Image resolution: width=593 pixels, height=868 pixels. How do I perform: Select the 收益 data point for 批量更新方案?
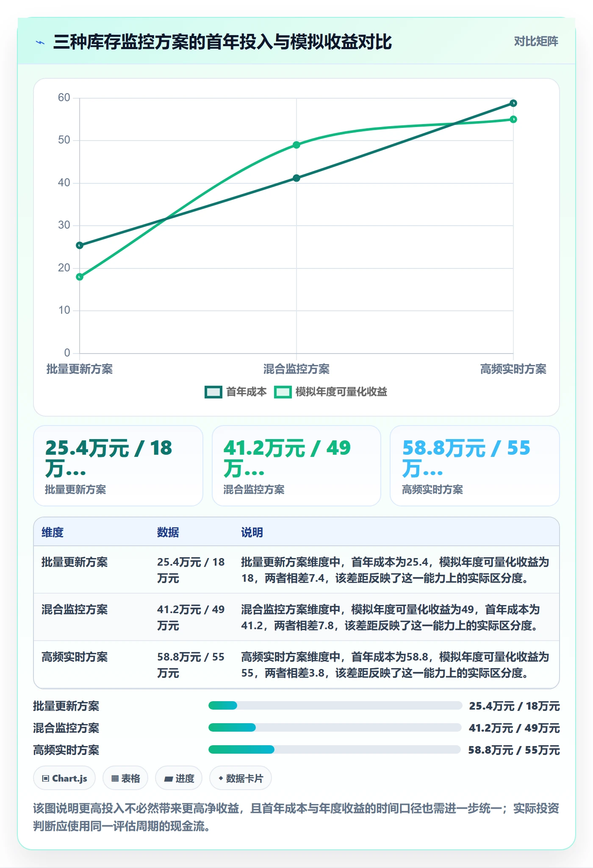(x=80, y=277)
